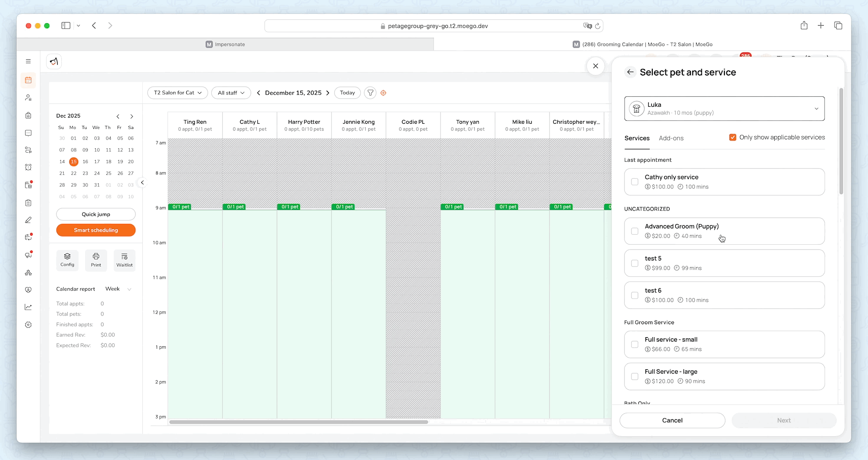Click the calendar filter funnel icon
The height and width of the screenshot is (460, 868).
pos(370,93)
